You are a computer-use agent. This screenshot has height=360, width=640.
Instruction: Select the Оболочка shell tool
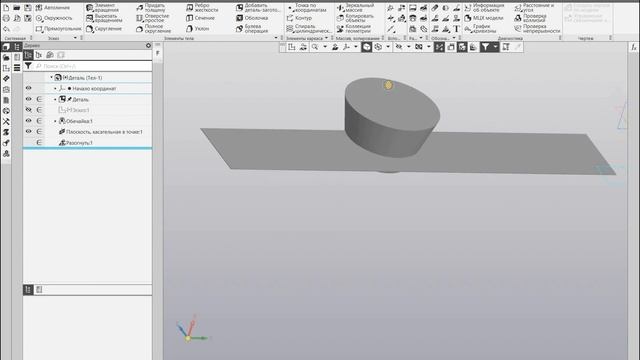pos(252,18)
